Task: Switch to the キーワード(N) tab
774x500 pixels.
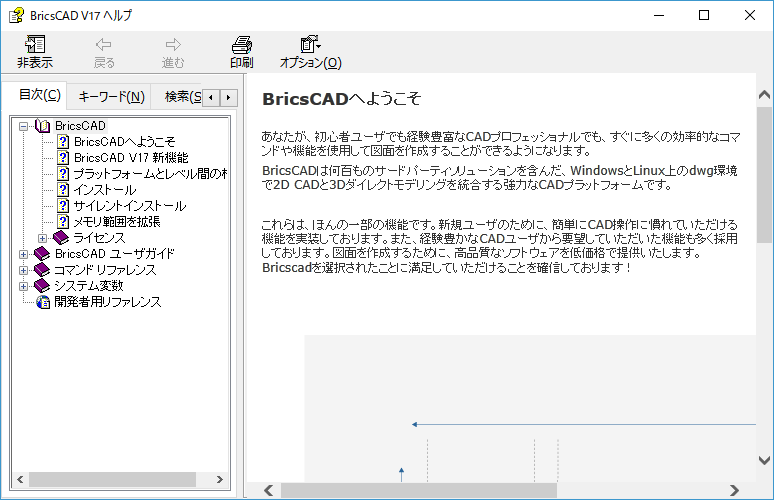Action: point(111,97)
